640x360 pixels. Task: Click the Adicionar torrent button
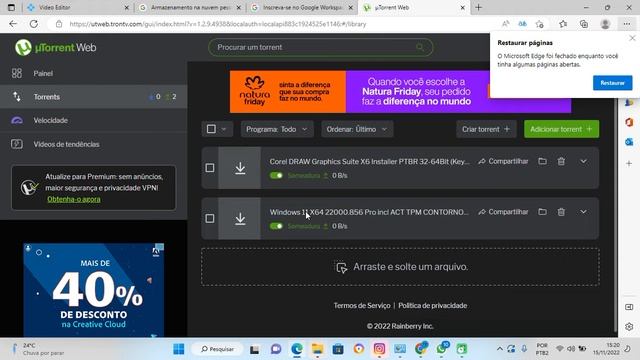pyautogui.click(x=561, y=129)
